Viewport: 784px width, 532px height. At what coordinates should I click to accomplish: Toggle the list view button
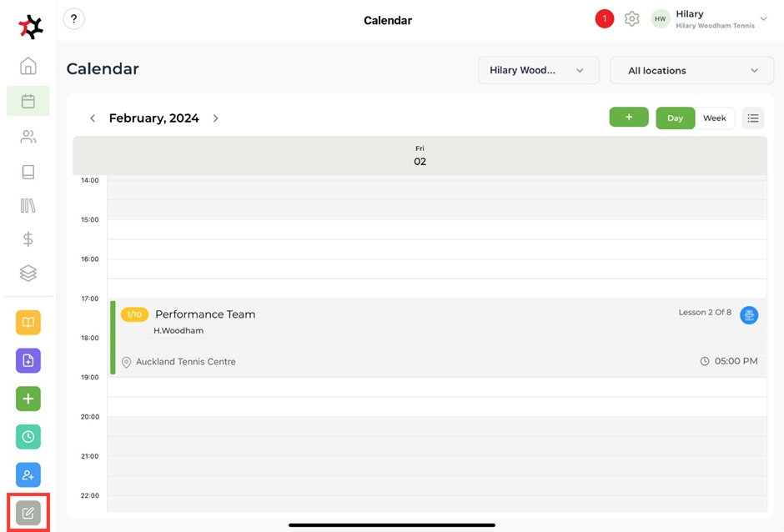pos(753,118)
